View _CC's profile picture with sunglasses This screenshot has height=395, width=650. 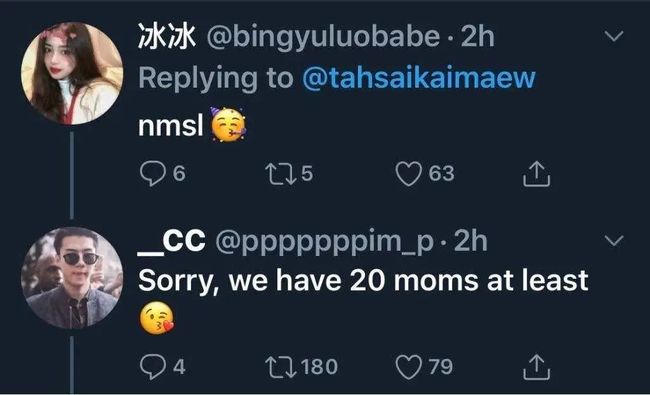(x=72, y=278)
